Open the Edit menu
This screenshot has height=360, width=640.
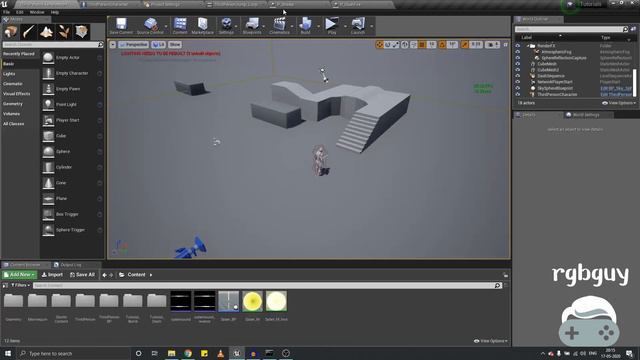pos(20,12)
